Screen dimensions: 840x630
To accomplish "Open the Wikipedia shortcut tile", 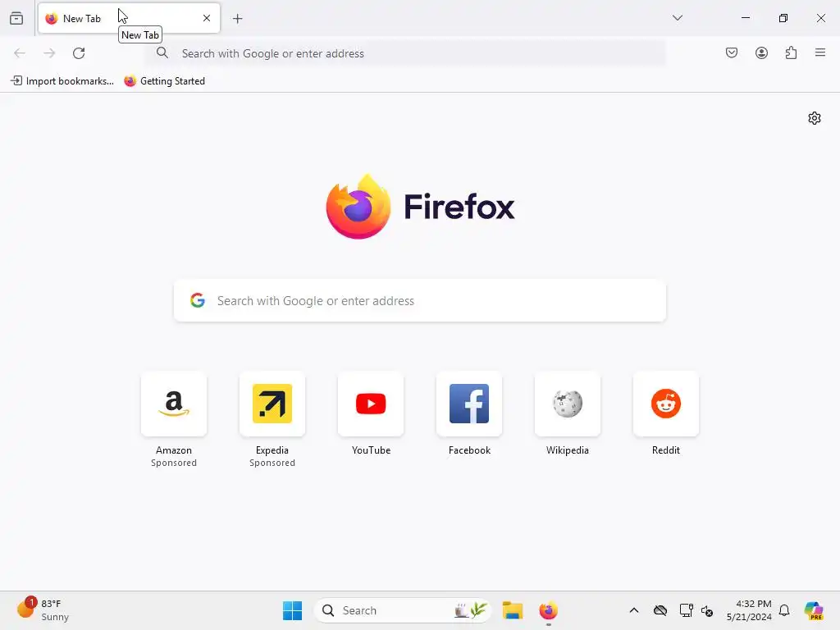I will click(568, 404).
